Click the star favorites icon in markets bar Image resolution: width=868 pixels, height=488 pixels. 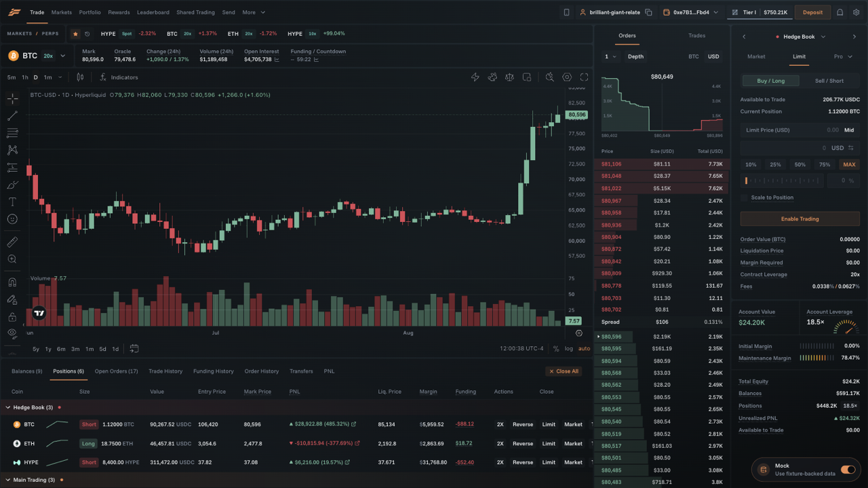[x=75, y=33]
